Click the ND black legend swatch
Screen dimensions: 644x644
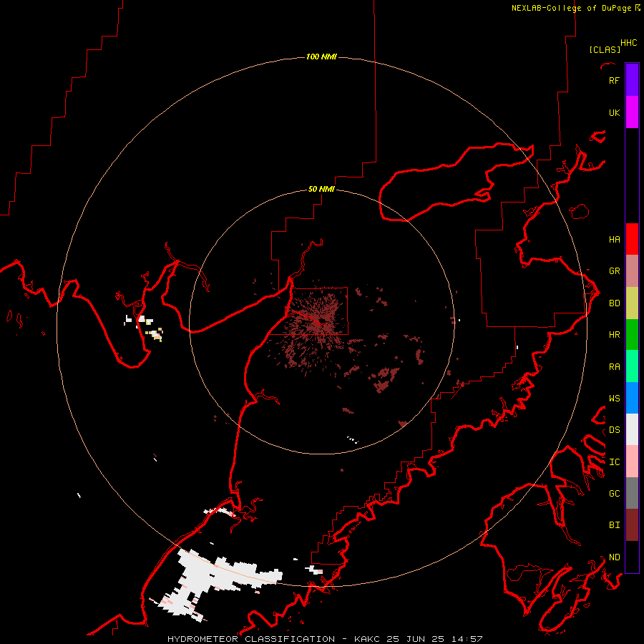(632, 557)
